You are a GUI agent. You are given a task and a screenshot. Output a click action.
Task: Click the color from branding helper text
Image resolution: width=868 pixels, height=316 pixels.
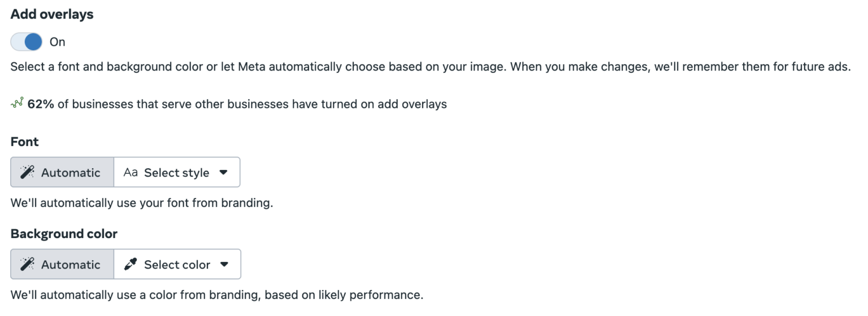tap(217, 295)
